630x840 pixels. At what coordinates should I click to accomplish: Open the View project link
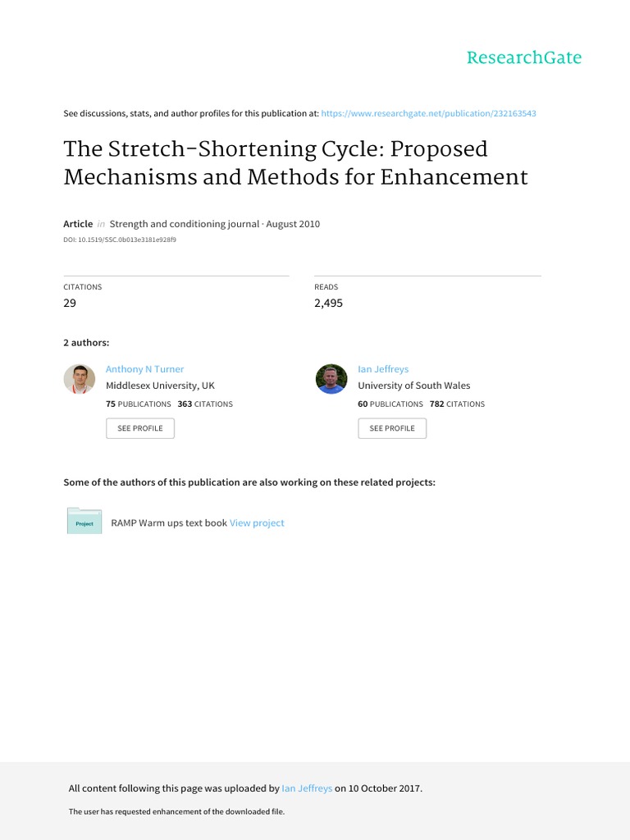[x=257, y=523]
